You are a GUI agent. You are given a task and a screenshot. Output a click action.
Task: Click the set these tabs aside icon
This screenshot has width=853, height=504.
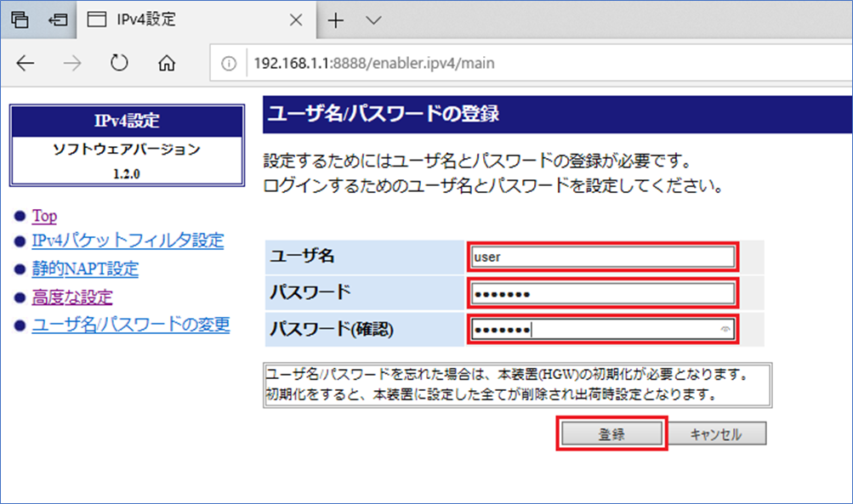[58, 20]
